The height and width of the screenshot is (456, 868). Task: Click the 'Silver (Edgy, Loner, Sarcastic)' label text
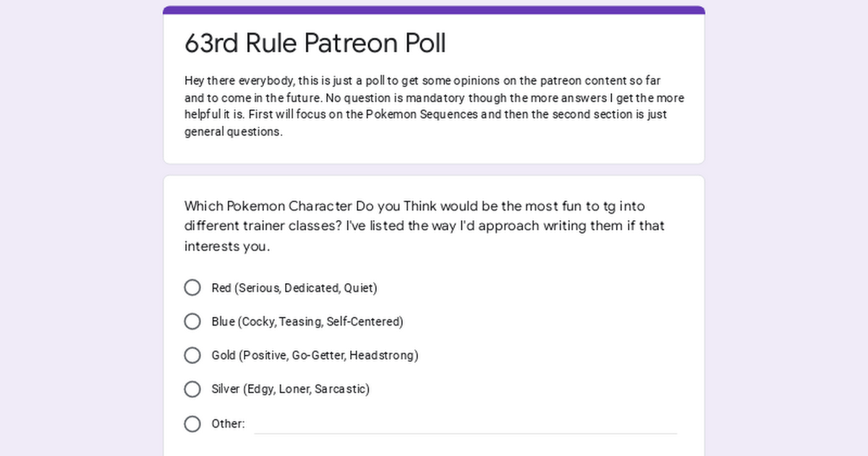(x=290, y=389)
